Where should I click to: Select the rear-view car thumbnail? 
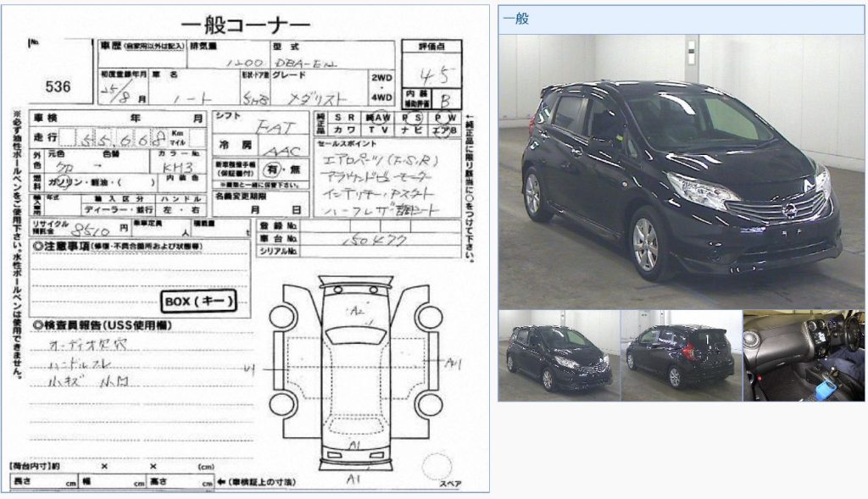682,356
